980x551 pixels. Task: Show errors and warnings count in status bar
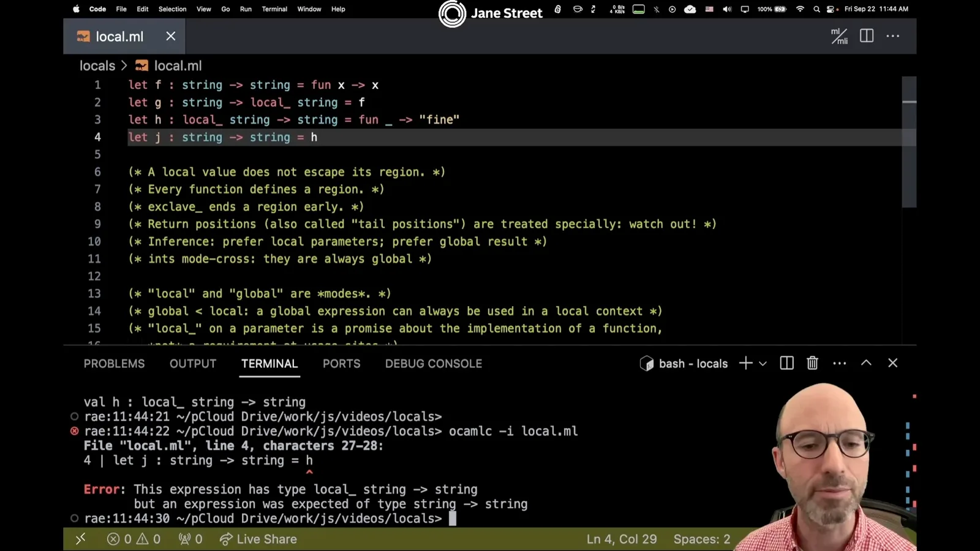coord(134,539)
